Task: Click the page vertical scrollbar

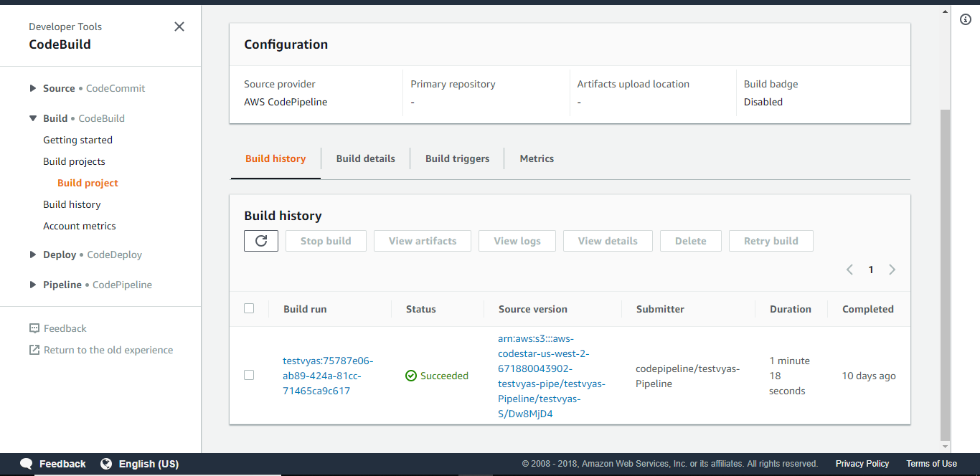Action: (945, 272)
